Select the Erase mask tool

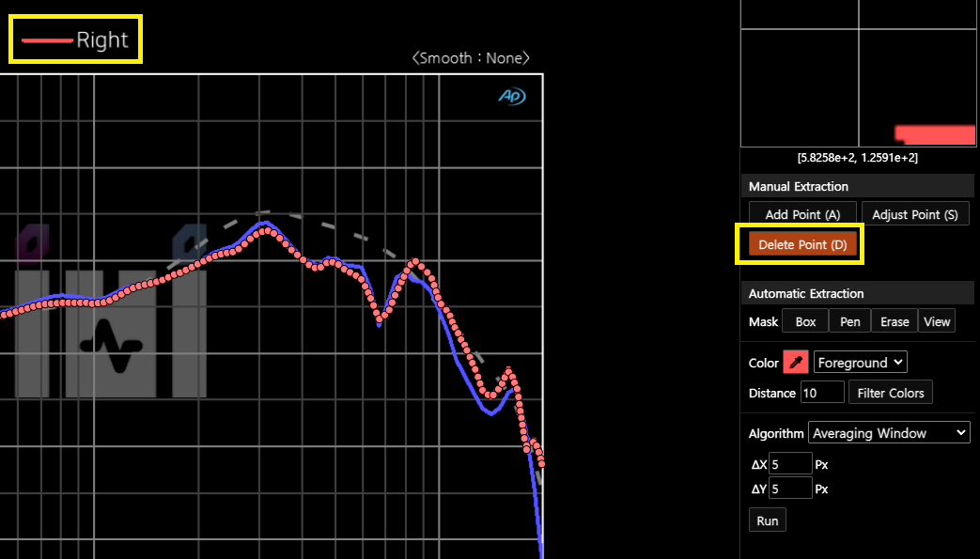coord(894,321)
